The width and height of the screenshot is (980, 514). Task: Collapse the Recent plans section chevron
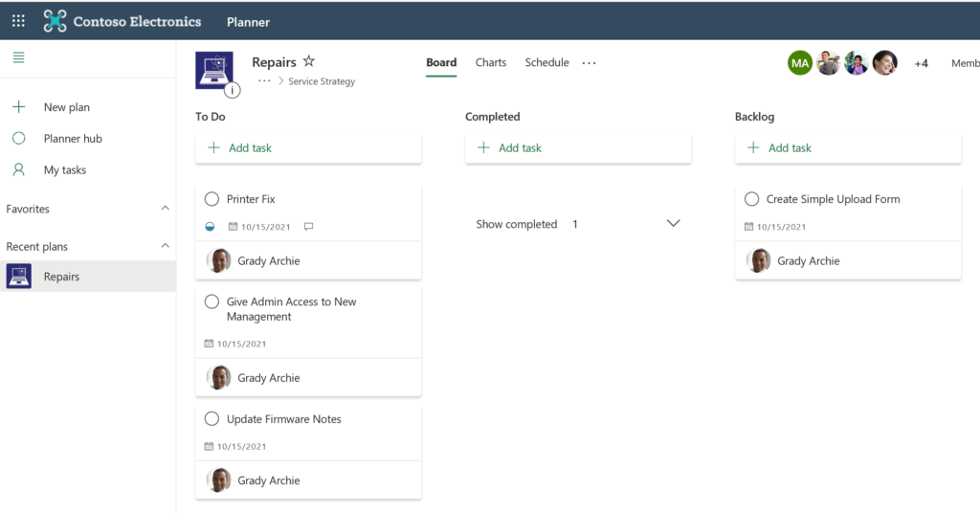pos(165,246)
